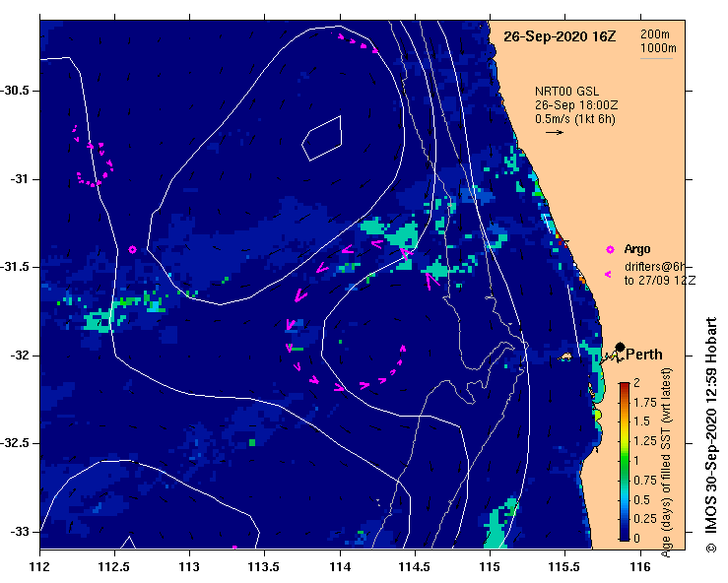Click the Age of filled SST axis label
This screenshot has width=728, height=583.
coord(666,463)
